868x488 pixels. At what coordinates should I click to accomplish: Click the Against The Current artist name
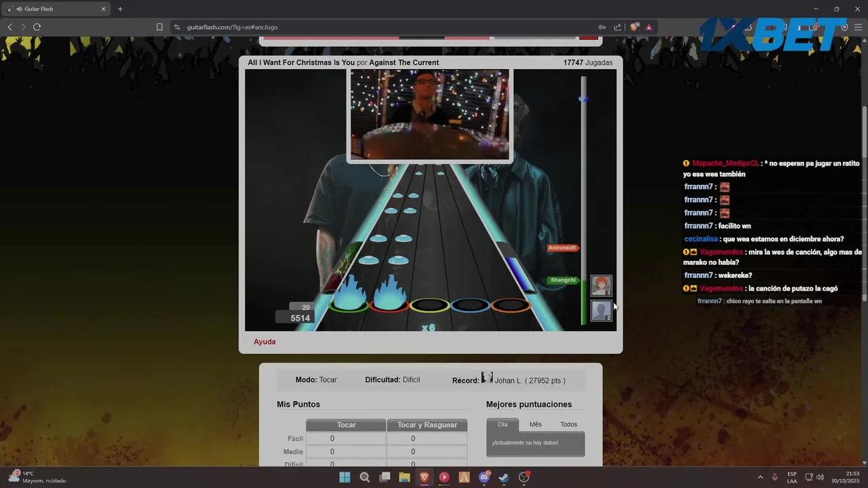point(404,62)
